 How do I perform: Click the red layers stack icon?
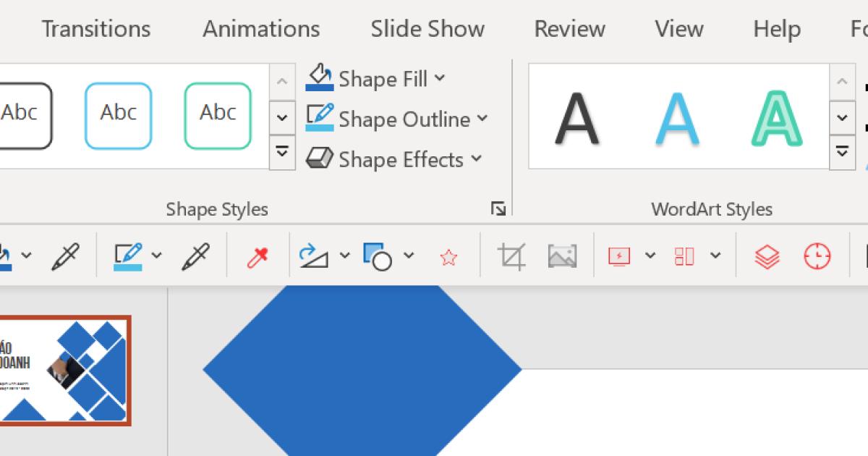[767, 256]
